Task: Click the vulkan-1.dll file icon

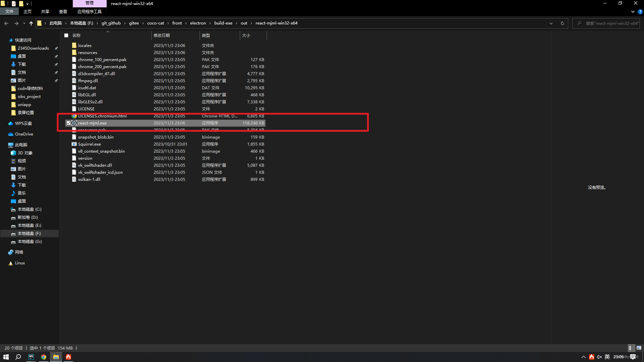Action: point(74,179)
